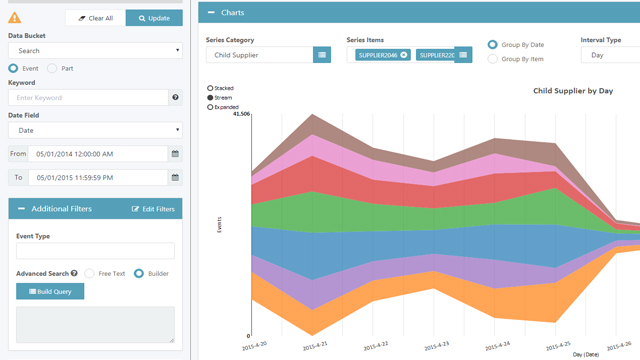Click the Charts panel header title
The height and width of the screenshot is (360, 640).
coord(233,13)
